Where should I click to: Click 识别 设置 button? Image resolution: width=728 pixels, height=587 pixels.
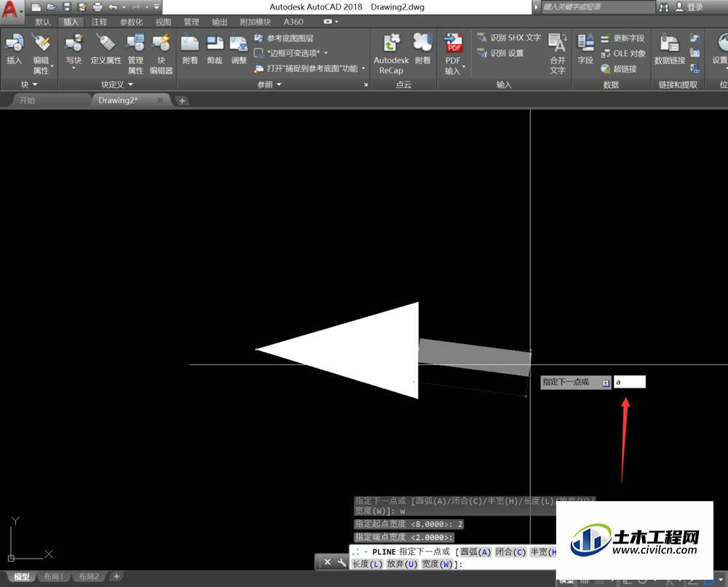(501, 53)
